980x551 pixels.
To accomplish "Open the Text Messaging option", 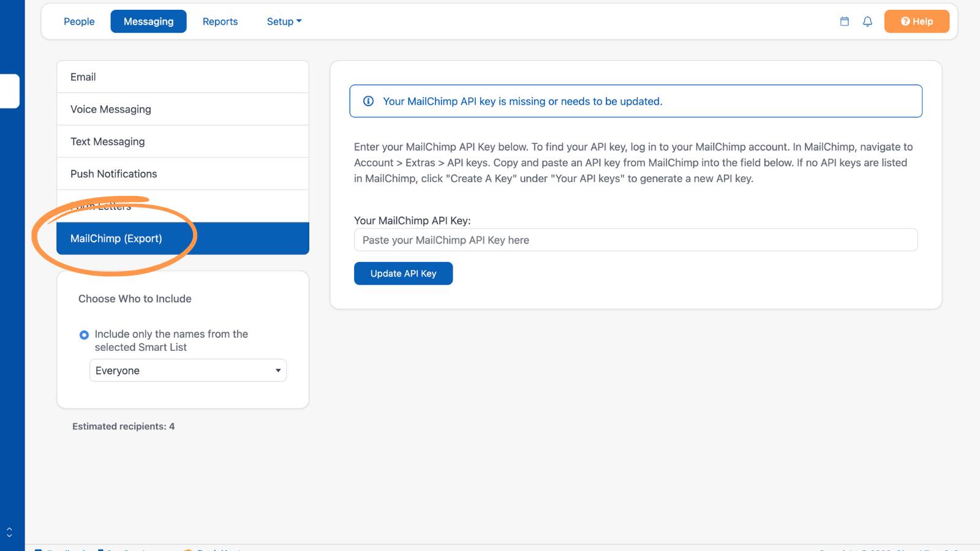I will coord(183,142).
